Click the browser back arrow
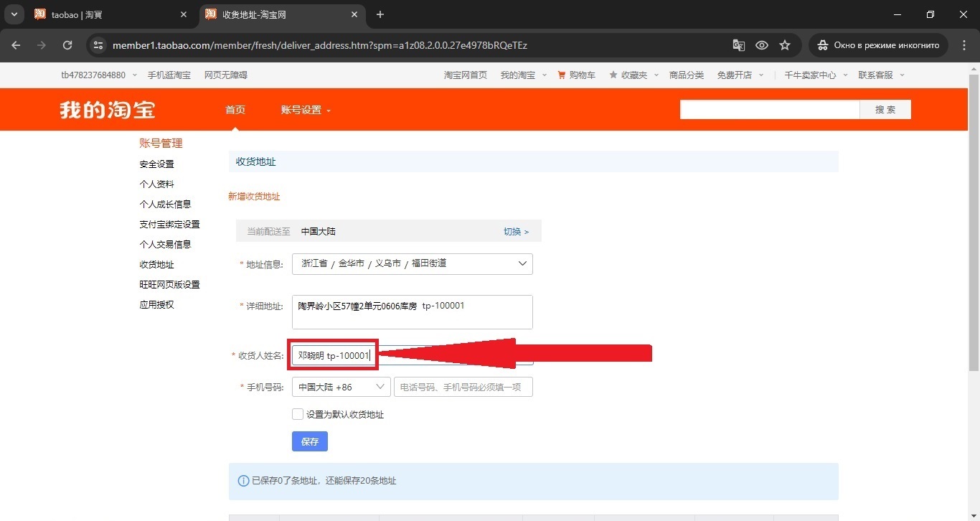Screen dimensions: 980x521 click(16, 45)
